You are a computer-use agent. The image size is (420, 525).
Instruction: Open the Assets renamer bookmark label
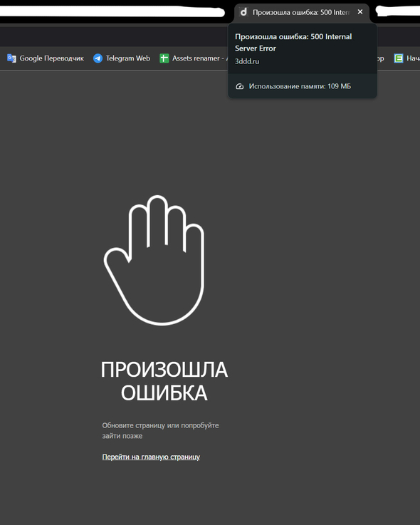pyautogui.click(x=200, y=58)
